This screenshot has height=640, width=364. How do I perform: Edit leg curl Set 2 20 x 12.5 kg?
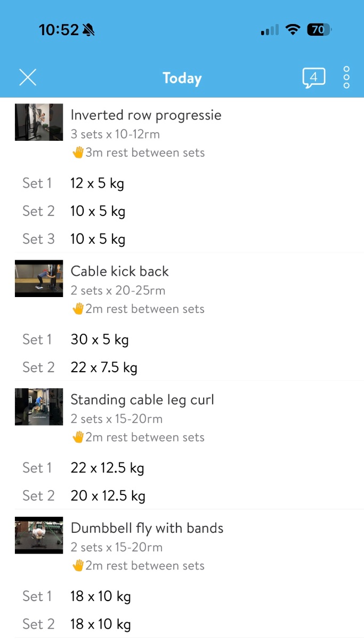108,496
